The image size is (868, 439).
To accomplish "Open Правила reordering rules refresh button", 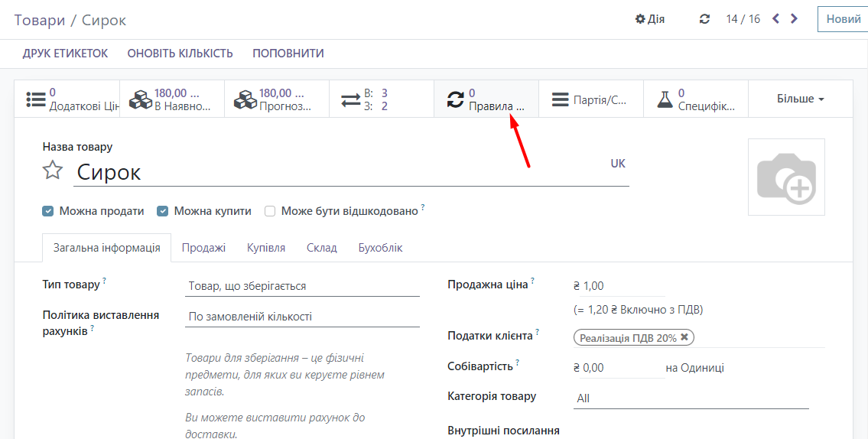I will (x=486, y=99).
